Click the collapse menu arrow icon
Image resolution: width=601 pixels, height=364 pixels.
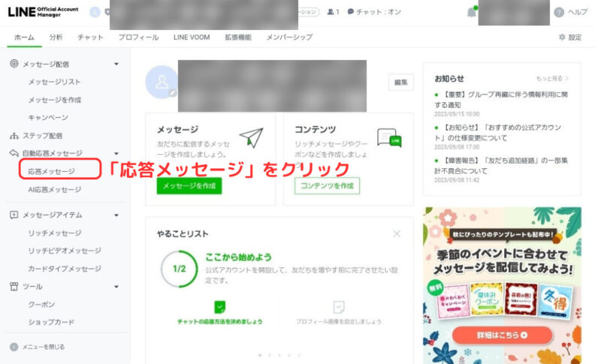(14, 347)
